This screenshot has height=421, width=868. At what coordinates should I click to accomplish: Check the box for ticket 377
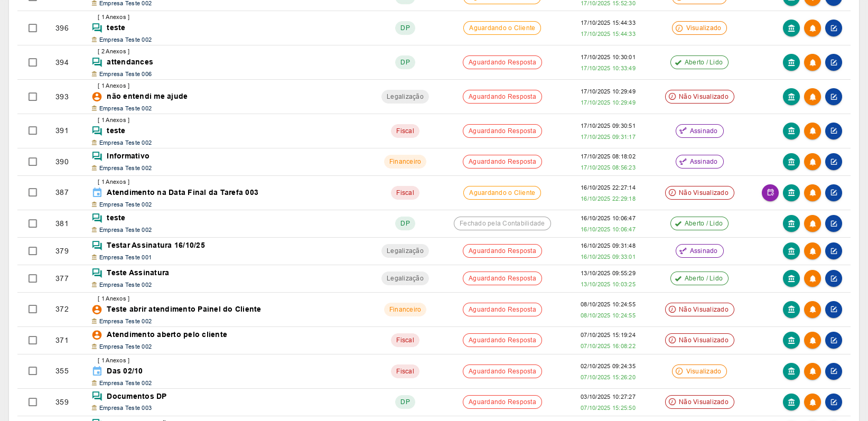tap(33, 278)
